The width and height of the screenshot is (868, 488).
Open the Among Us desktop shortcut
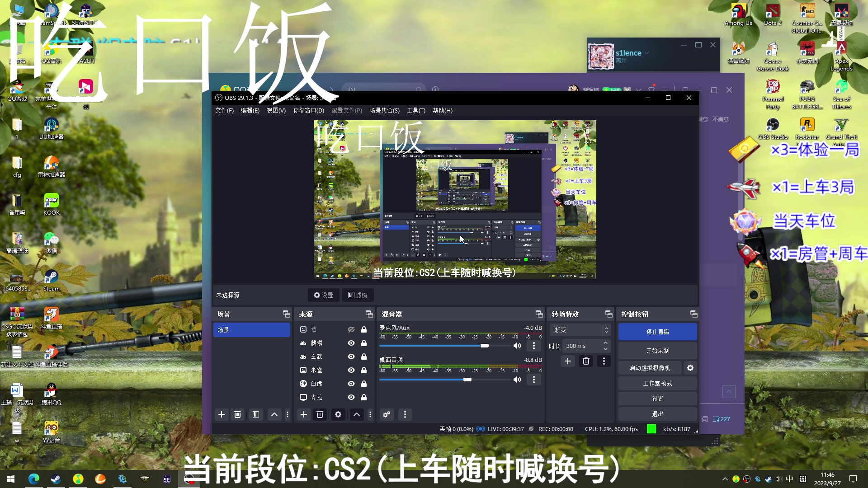738,15
